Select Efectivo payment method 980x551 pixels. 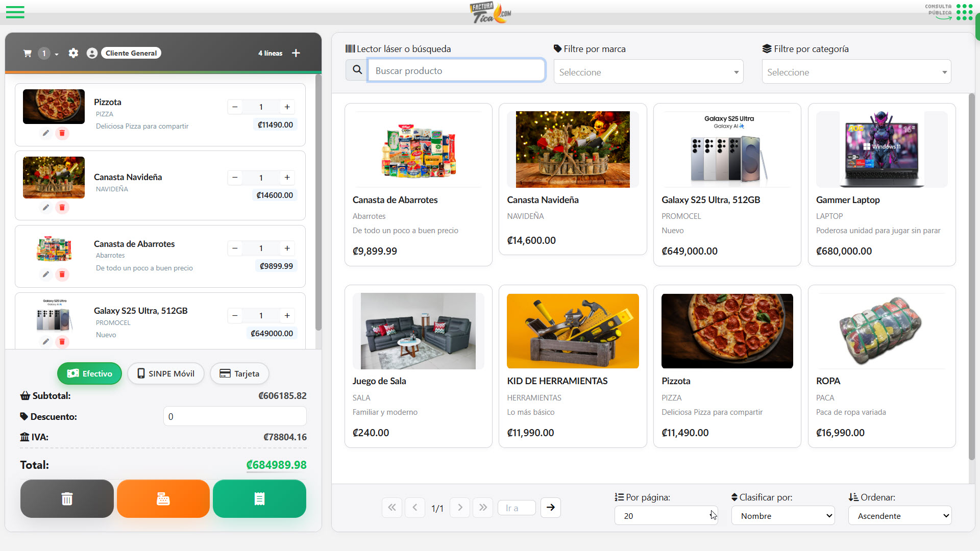pos(89,373)
